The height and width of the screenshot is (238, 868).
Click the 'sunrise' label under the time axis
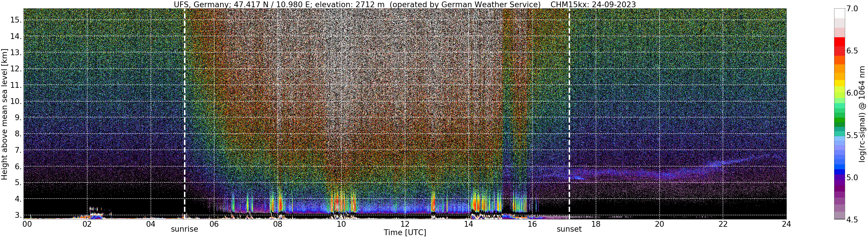coord(184,229)
